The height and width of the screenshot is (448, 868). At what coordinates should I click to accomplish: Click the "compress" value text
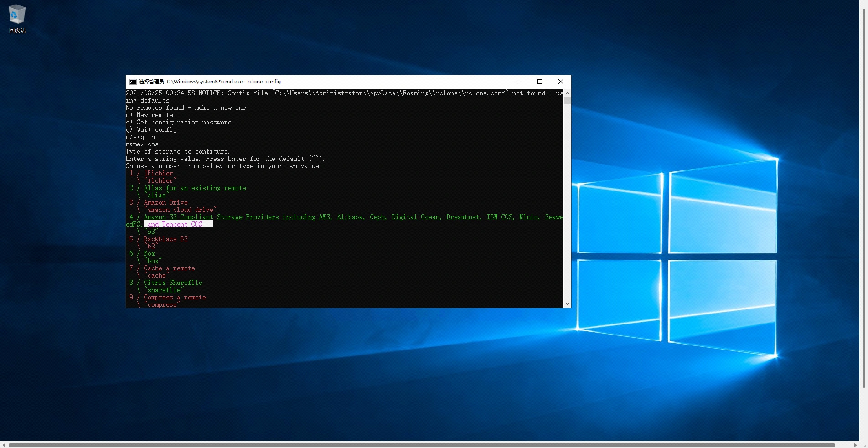pyautogui.click(x=162, y=304)
